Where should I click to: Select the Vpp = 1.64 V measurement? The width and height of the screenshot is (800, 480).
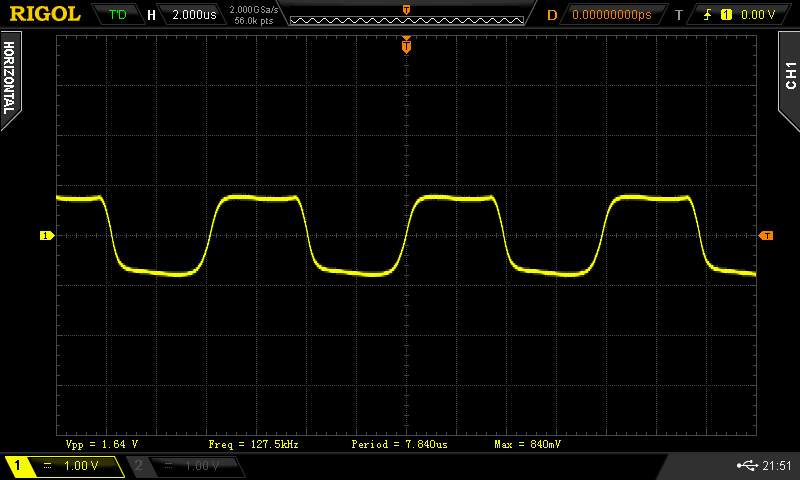pyautogui.click(x=101, y=443)
